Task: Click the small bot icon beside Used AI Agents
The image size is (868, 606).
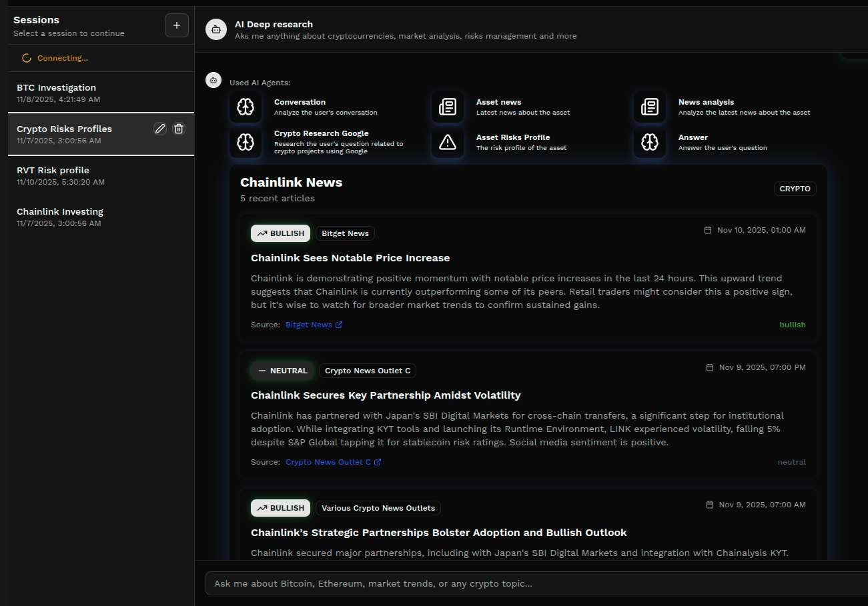Action: tap(213, 79)
